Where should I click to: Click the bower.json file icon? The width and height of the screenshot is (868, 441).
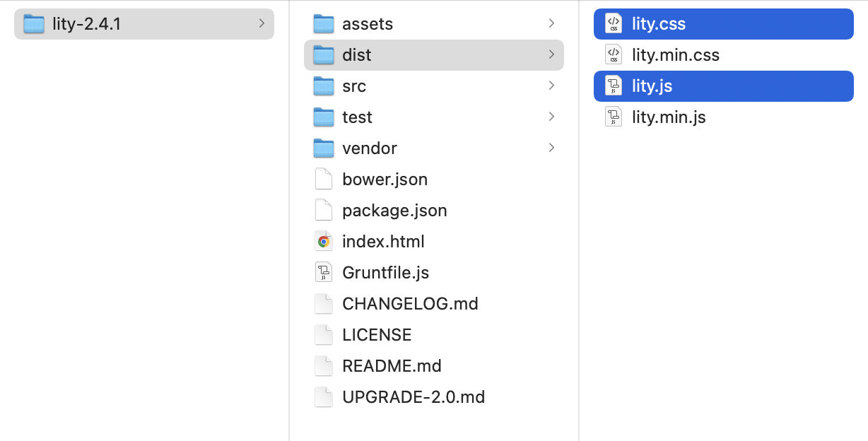324,180
